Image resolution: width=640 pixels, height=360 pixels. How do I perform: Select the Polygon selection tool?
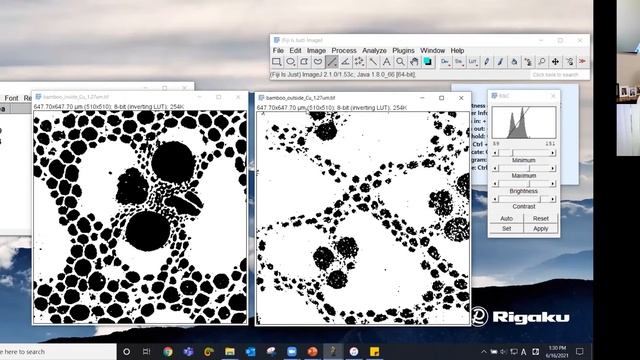coord(304,62)
